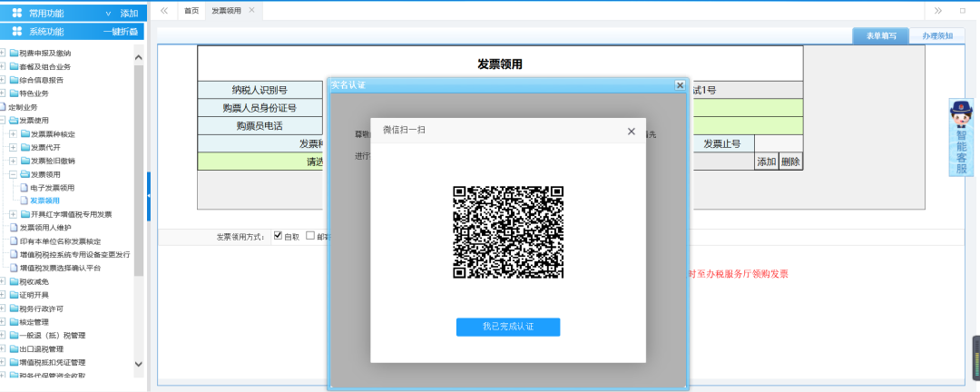Screen dimensions: 980x392
Task: Expand the 发票票种核定 node
Action: (13, 133)
